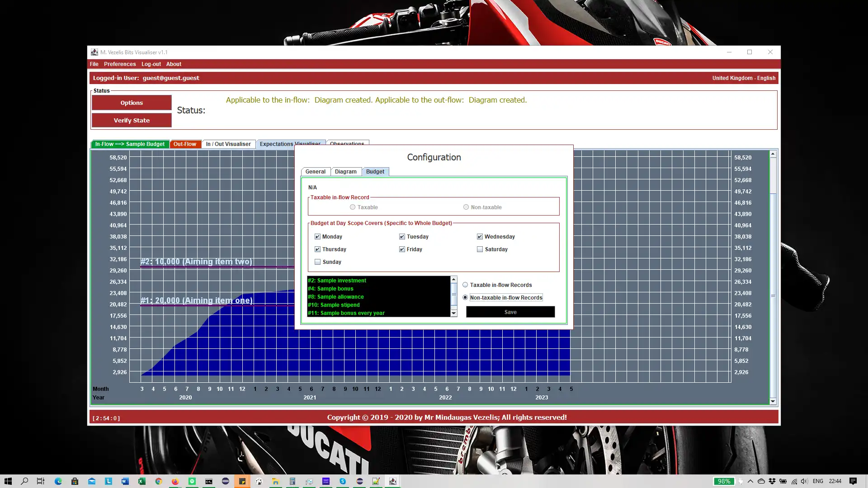
Task: Click the Log-out menu option
Action: 151,64
